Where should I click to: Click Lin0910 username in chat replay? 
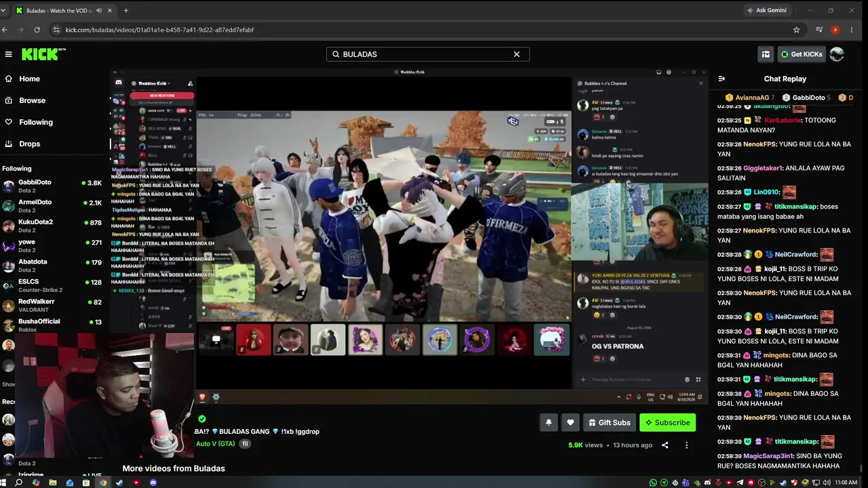pos(766,192)
